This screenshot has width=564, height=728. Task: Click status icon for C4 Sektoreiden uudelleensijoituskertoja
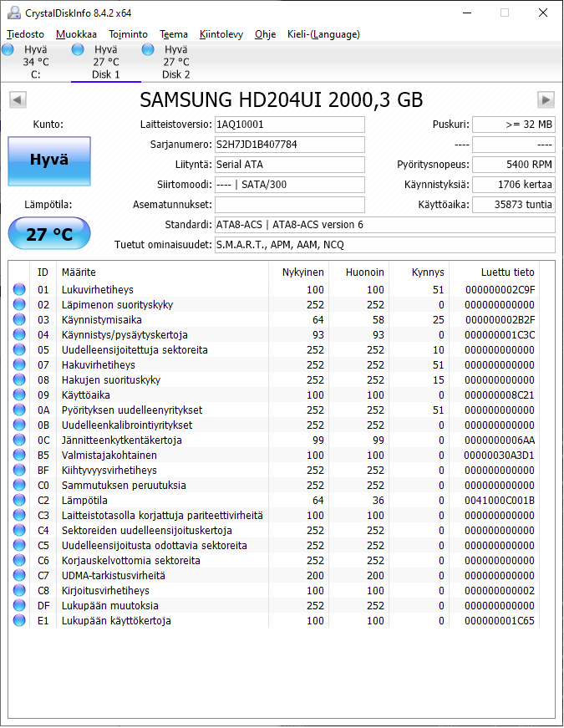click(x=19, y=530)
